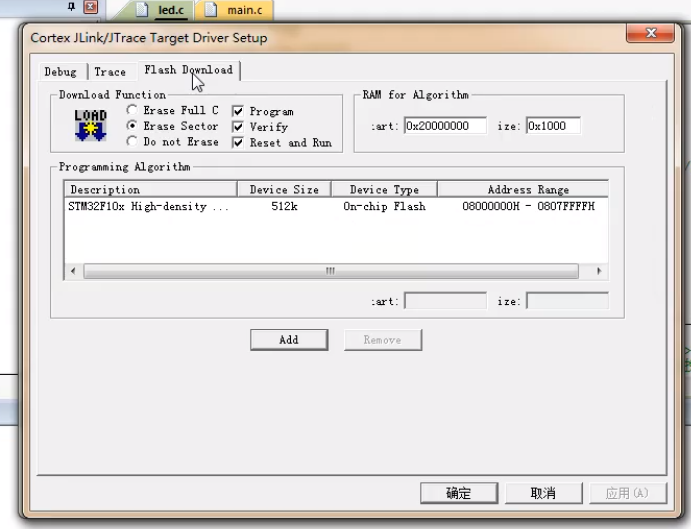Edit RAM size 0x1000 field
The height and width of the screenshot is (529, 691).
[x=553, y=126]
